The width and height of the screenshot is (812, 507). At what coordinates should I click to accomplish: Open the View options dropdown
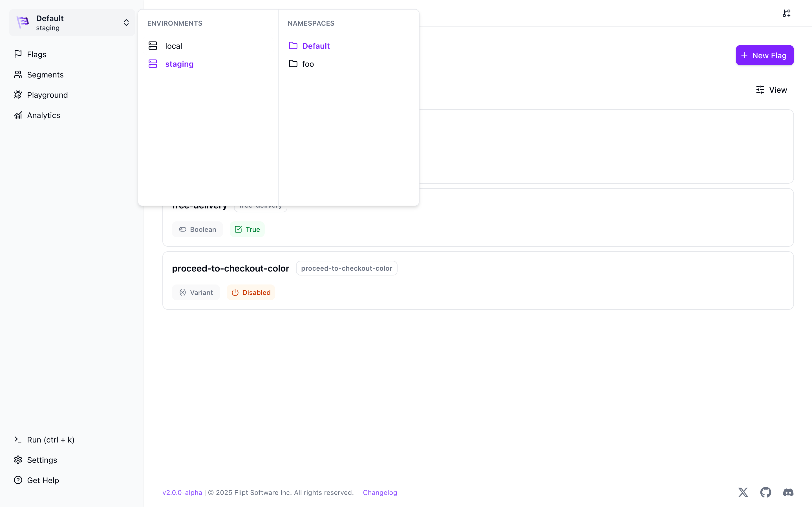(x=771, y=90)
